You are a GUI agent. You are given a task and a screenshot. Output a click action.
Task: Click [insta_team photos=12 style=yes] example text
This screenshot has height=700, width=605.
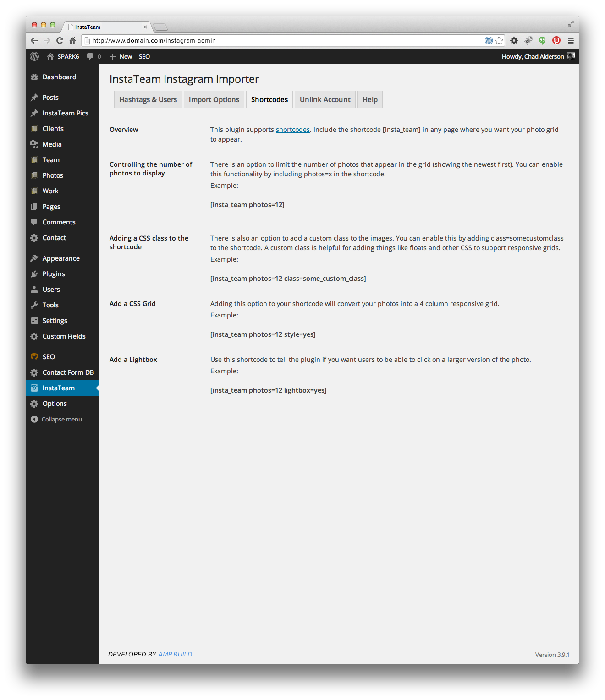click(263, 334)
